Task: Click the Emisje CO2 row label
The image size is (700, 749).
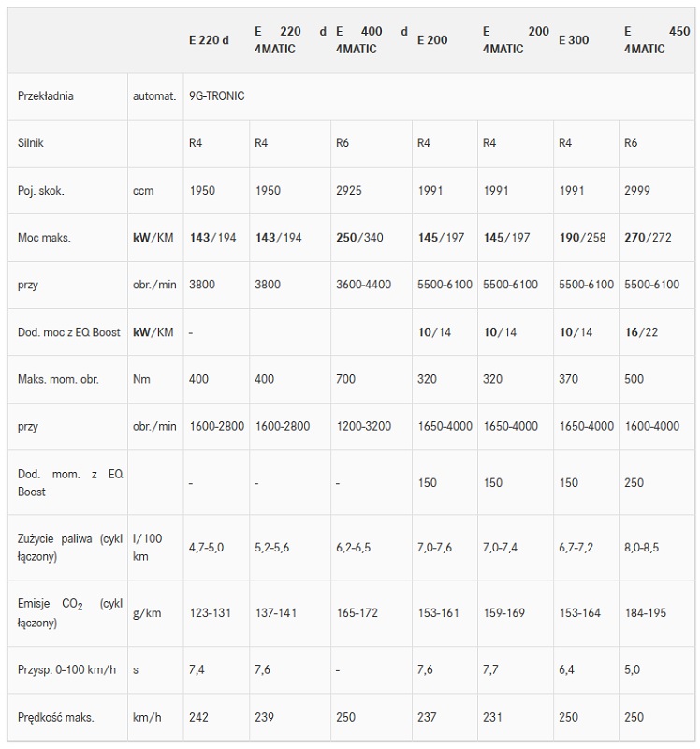Action: (x=70, y=613)
